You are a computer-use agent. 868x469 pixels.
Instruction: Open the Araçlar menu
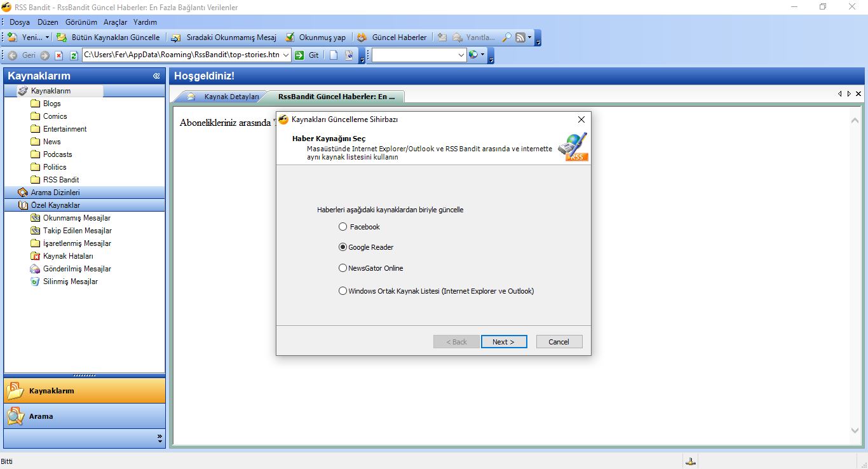(116, 22)
